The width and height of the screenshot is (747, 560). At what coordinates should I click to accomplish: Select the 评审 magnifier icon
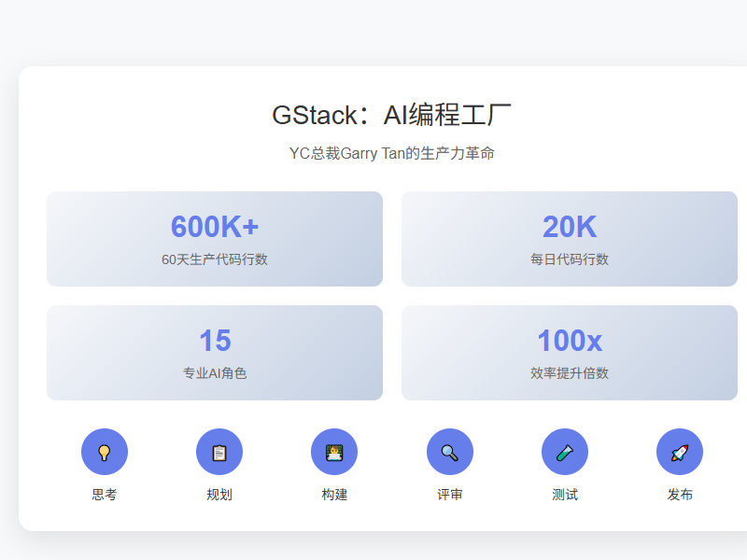point(450,451)
